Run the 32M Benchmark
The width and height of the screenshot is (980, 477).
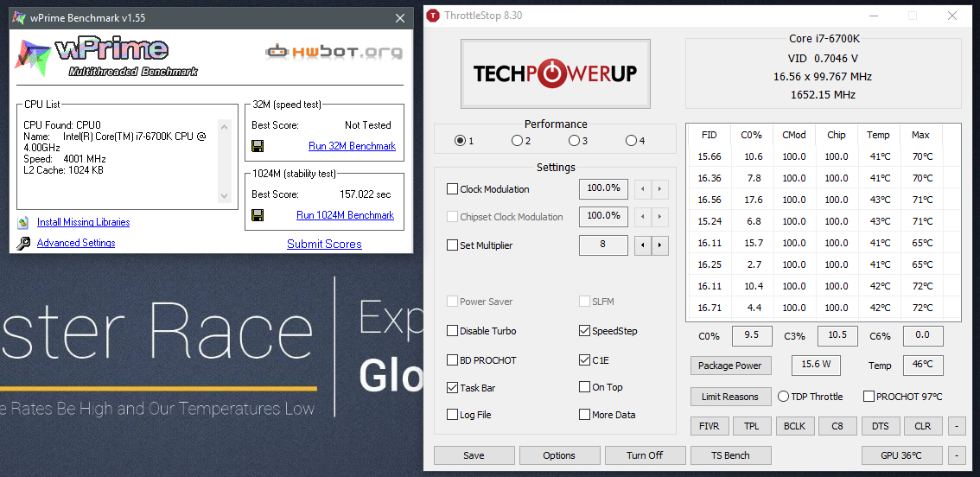pos(352,146)
